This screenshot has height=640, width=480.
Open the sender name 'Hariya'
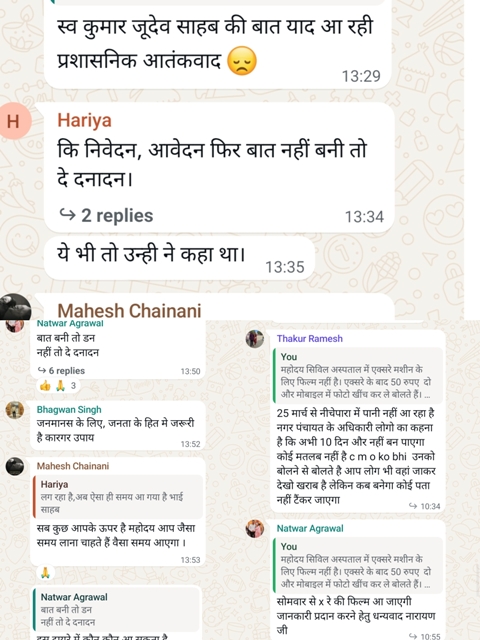coord(84,120)
